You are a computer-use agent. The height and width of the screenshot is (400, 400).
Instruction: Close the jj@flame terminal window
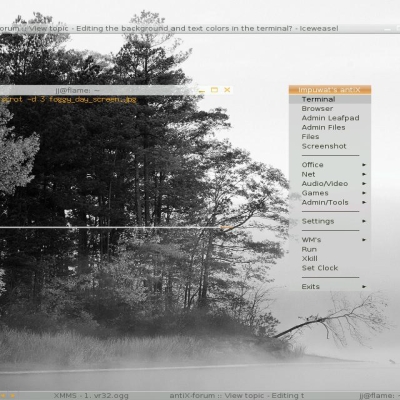point(227,90)
